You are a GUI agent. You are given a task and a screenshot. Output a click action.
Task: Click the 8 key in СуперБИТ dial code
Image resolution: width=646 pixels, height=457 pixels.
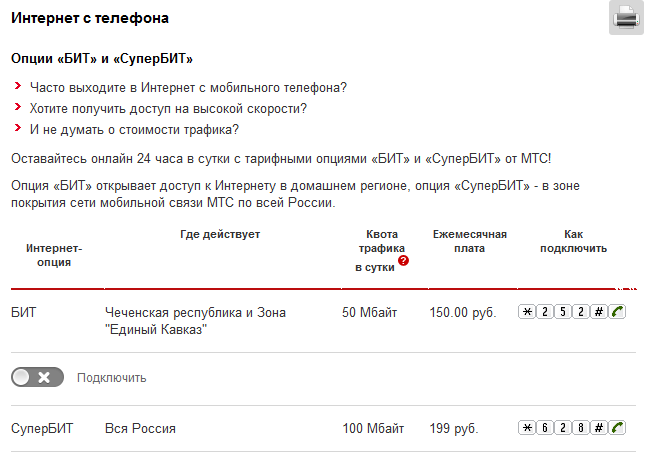[x=581, y=428]
